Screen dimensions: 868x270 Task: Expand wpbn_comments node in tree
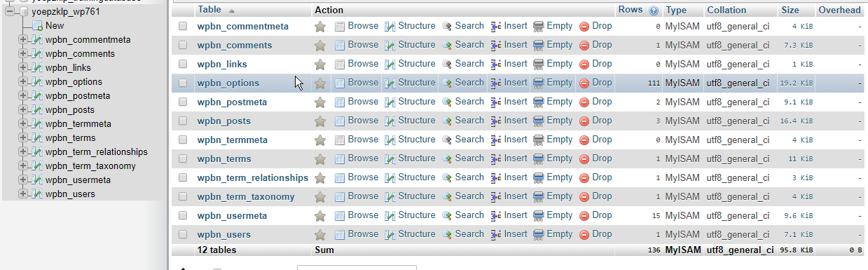click(x=23, y=54)
